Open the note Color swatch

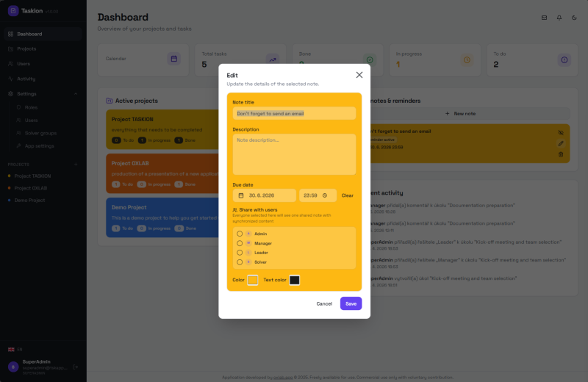(x=252, y=280)
